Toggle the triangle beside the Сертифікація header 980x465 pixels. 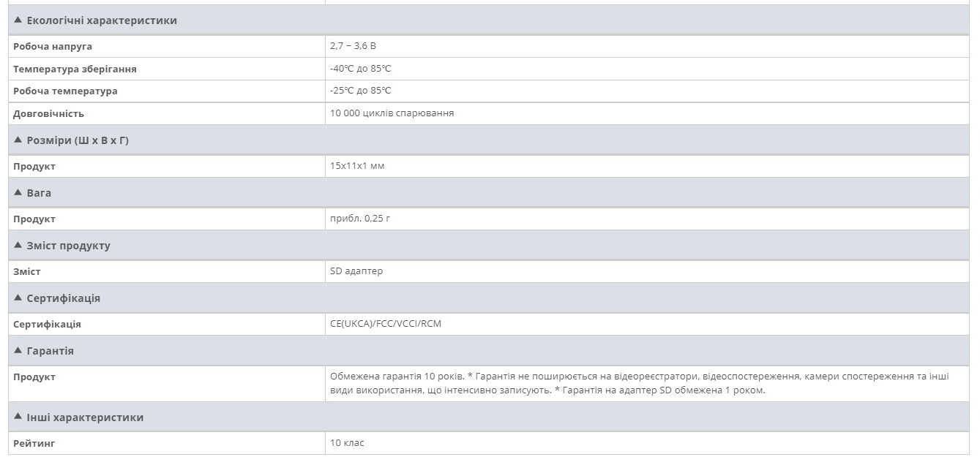tap(18, 298)
